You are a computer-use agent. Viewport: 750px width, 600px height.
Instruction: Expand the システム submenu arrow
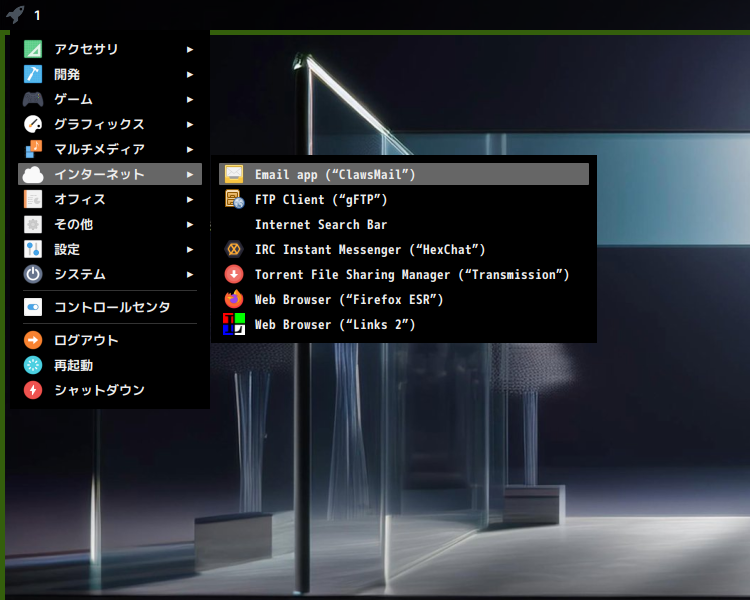190,274
